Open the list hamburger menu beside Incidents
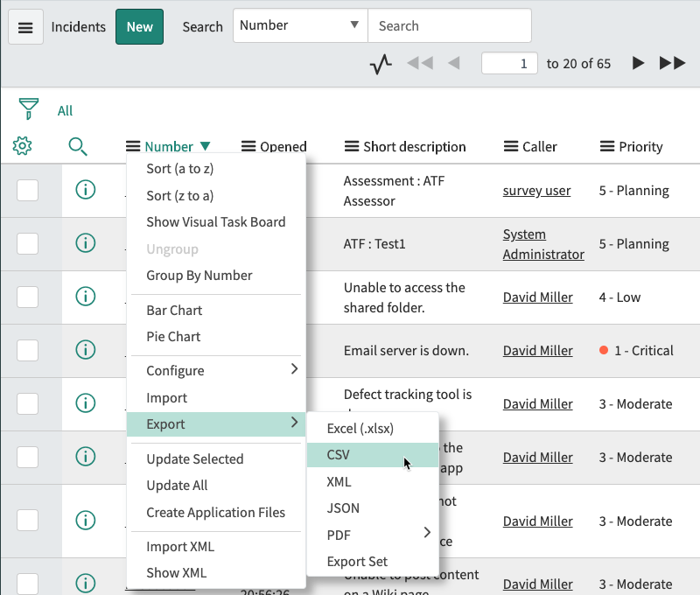This screenshot has width=700, height=595. [25, 27]
